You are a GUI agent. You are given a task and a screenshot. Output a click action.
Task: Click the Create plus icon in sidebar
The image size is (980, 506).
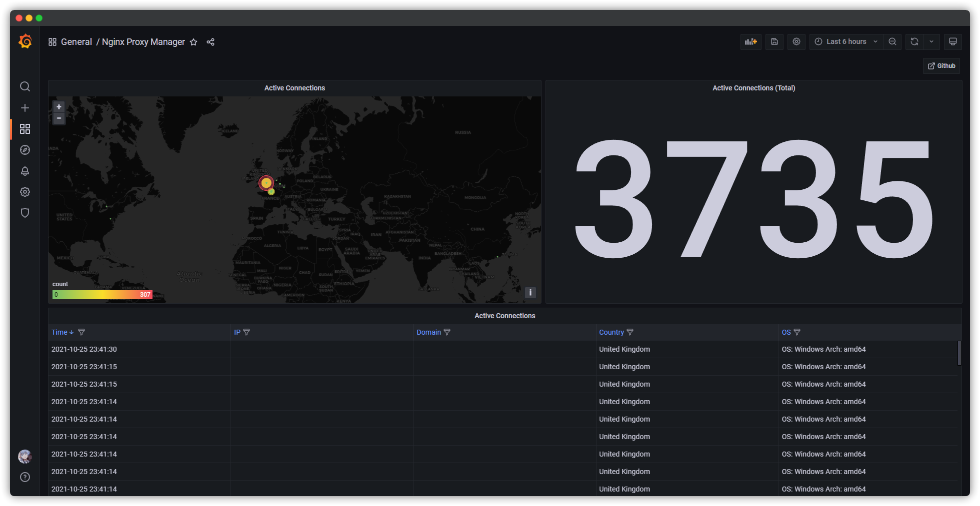coord(25,108)
